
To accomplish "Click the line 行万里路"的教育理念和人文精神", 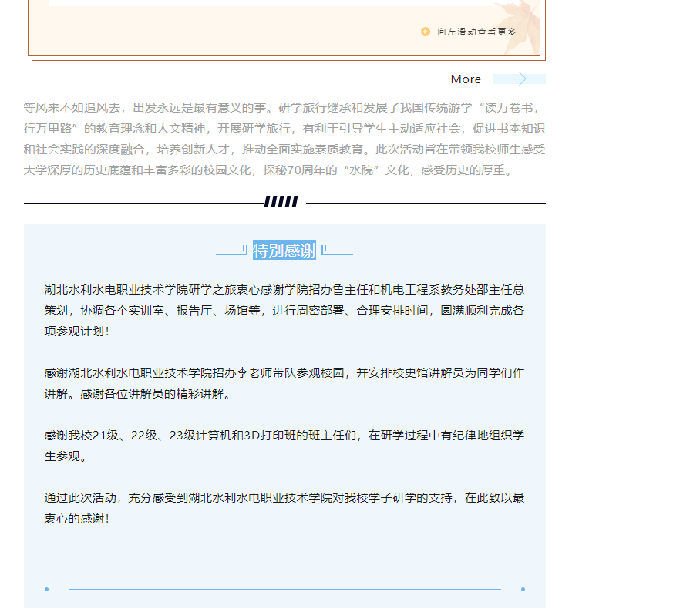I will [x=284, y=129].
